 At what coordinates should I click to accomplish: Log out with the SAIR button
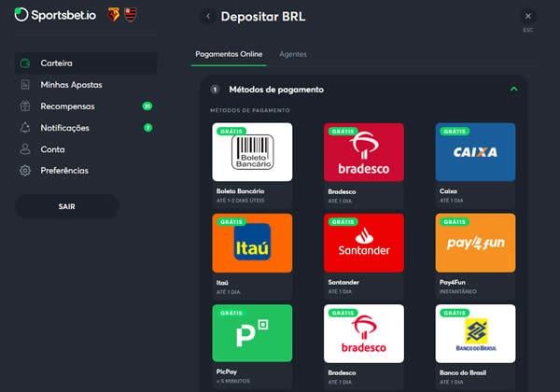67,206
